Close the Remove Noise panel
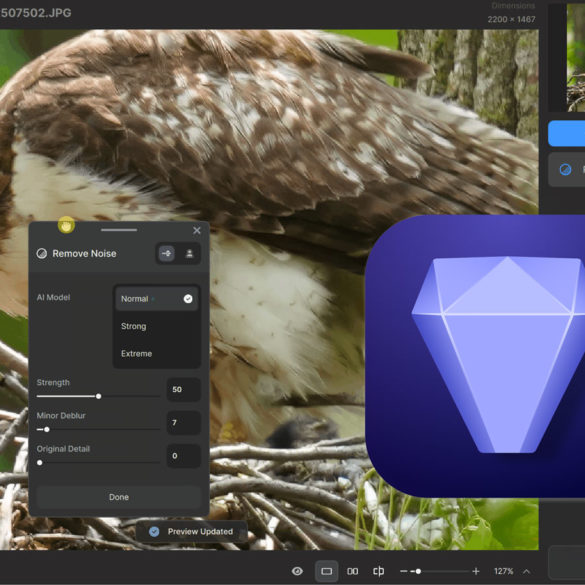 click(197, 230)
